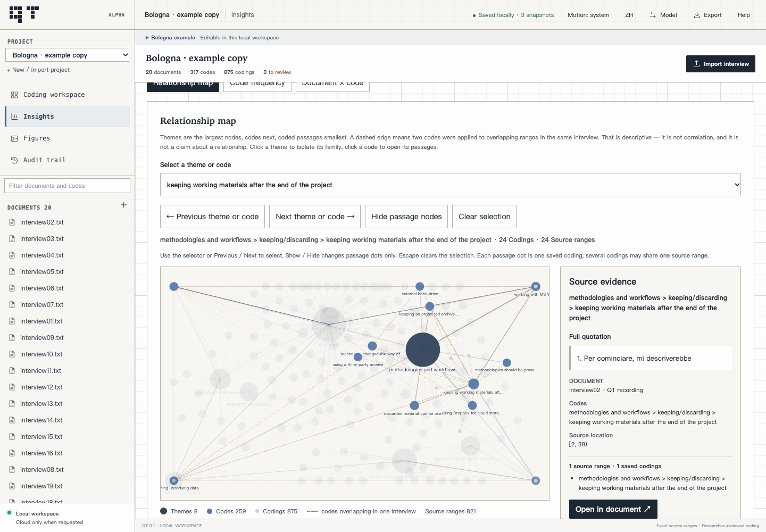
Task: Switch language with ZH toggle
Action: click(629, 15)
